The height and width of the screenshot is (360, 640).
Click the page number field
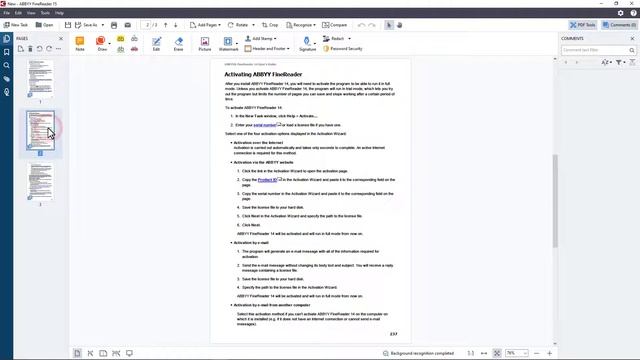coord(147,25)
